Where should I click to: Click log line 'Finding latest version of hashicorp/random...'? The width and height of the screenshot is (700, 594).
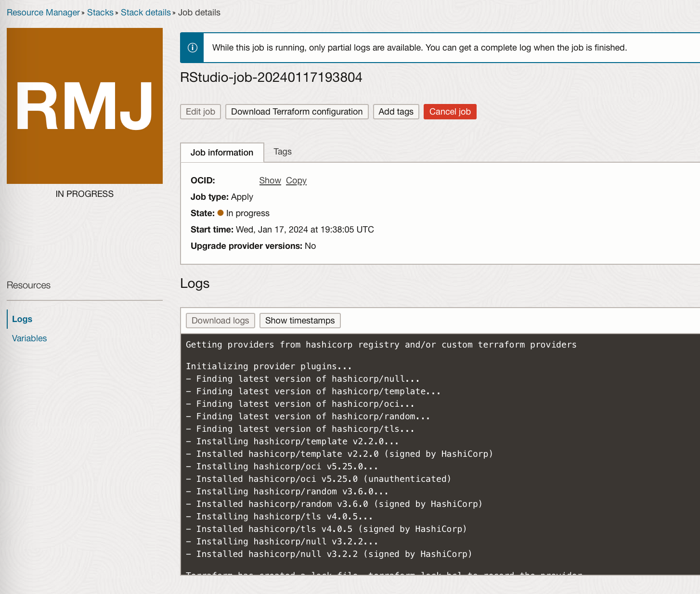click(308, 416)
